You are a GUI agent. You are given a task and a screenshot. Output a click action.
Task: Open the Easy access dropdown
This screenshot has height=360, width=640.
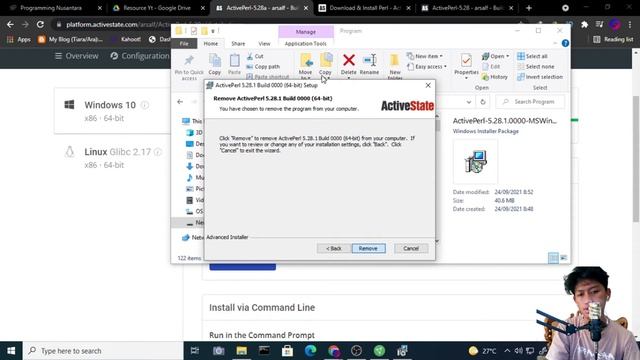[427, 67]
